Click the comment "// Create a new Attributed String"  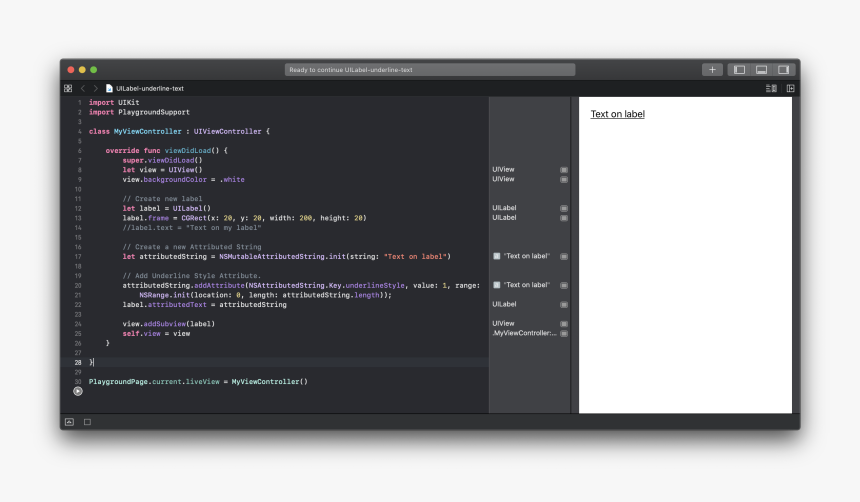click(x=192, y=247)
